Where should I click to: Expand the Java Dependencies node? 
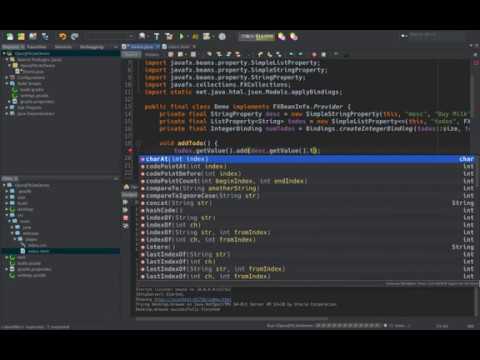click(7, 113)
